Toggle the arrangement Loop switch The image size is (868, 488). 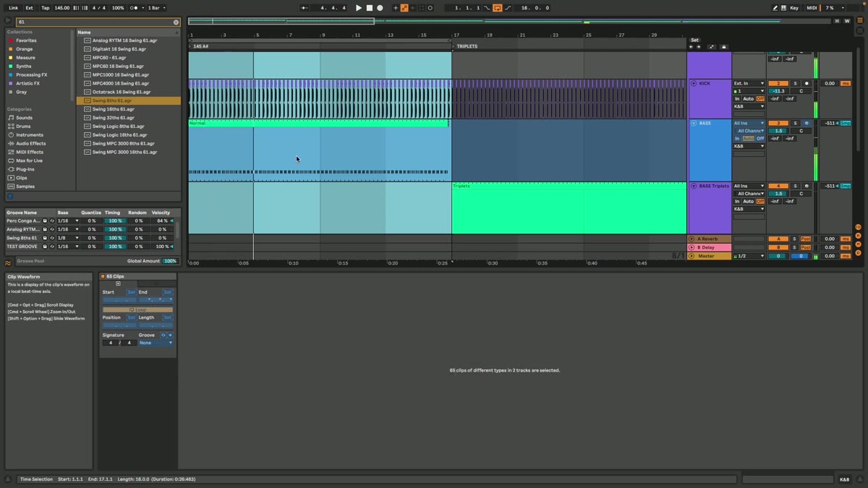click(498, 8)
